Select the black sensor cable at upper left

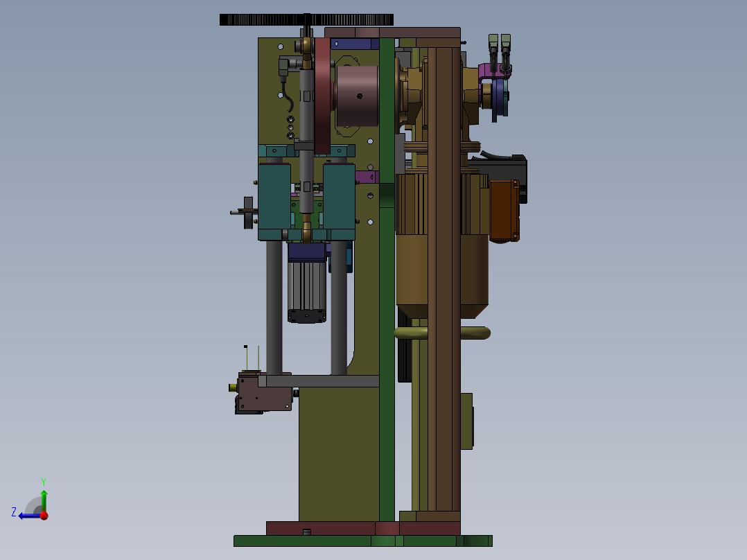[288, 96]
